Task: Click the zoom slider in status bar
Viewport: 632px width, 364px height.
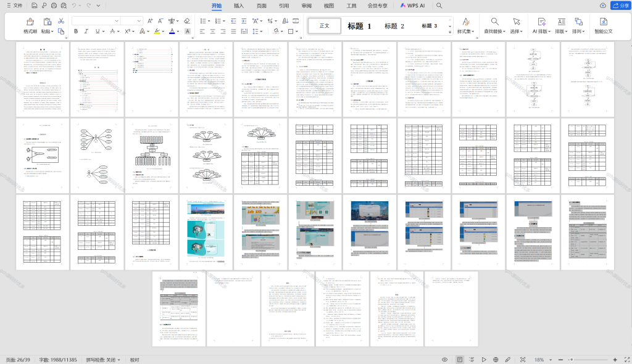Action: click(588, 360)
